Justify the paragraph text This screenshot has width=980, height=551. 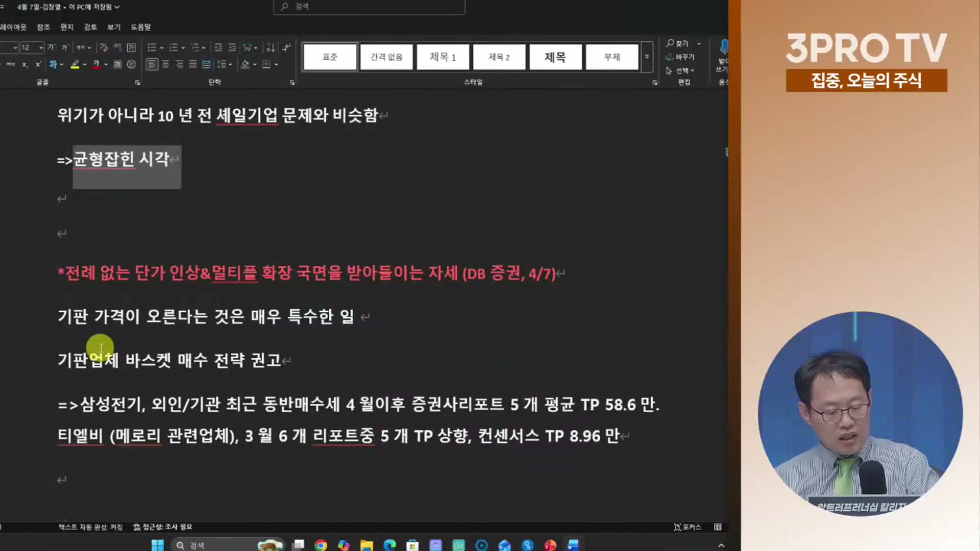[192, 64]
